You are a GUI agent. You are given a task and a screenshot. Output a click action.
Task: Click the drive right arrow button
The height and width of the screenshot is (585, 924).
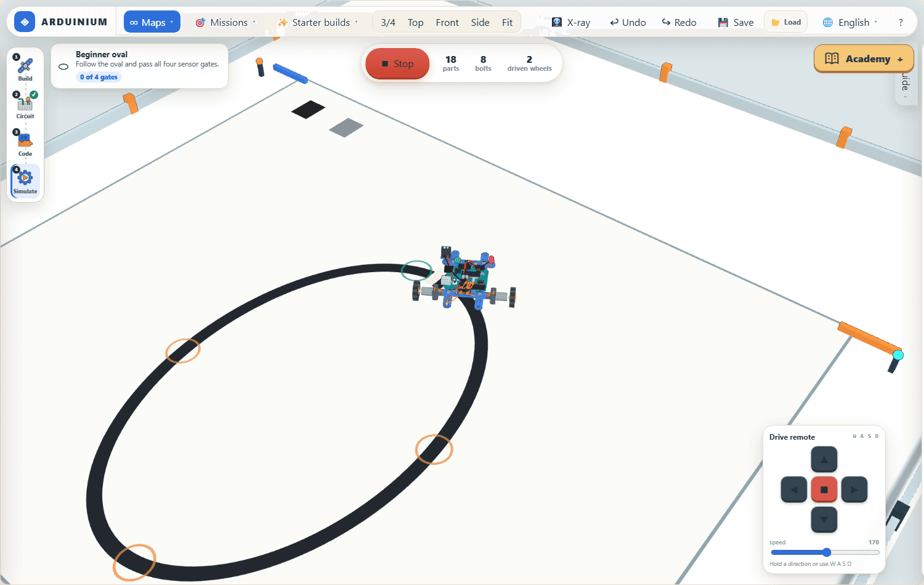[854, 490]
